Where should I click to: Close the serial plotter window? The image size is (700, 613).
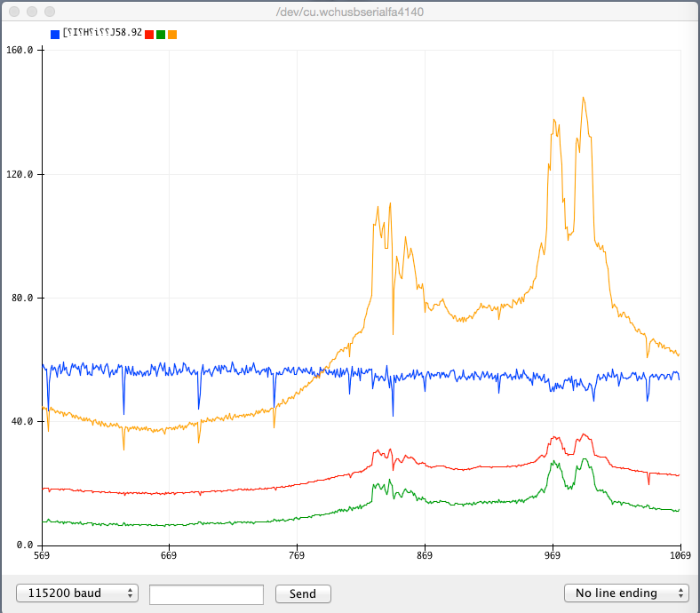[13, 12]
